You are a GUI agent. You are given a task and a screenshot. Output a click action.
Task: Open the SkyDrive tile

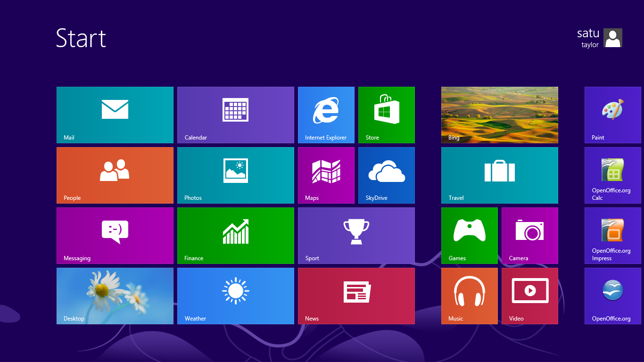tap(387, 175)
